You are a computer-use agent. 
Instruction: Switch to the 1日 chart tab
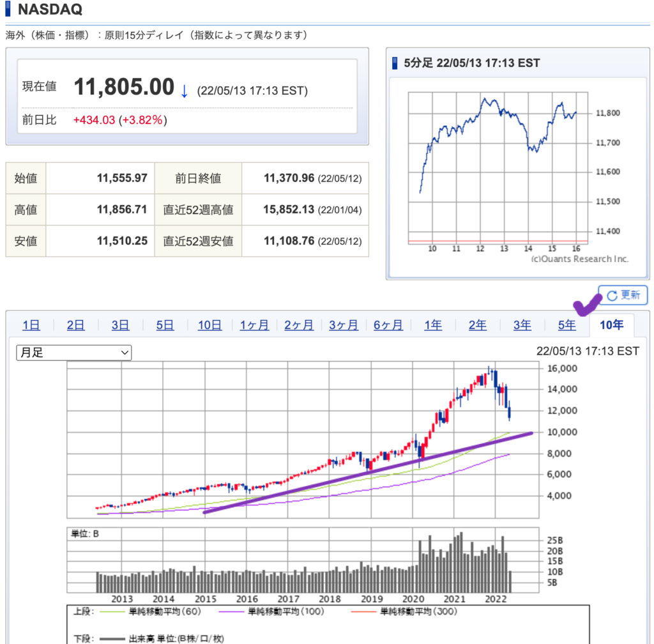coord(31,325)
